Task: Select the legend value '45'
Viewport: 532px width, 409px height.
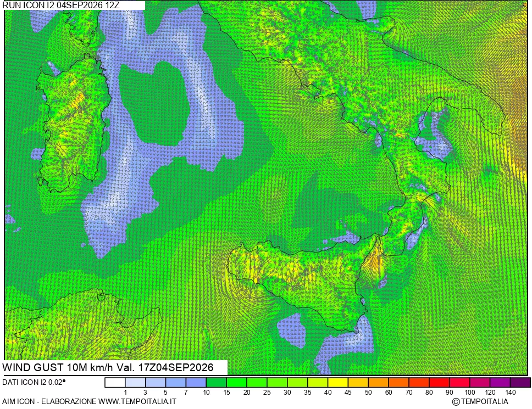Action: point(348,393)
